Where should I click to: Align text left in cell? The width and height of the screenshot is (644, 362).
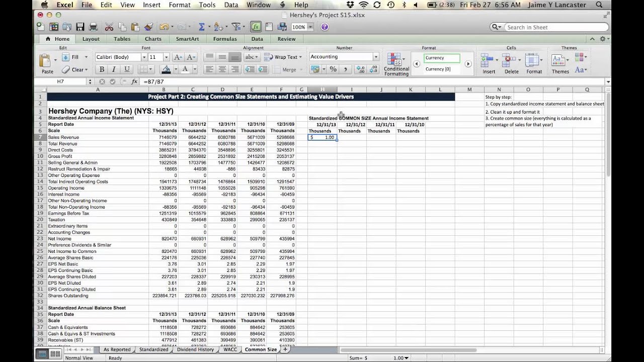(210, 69)
